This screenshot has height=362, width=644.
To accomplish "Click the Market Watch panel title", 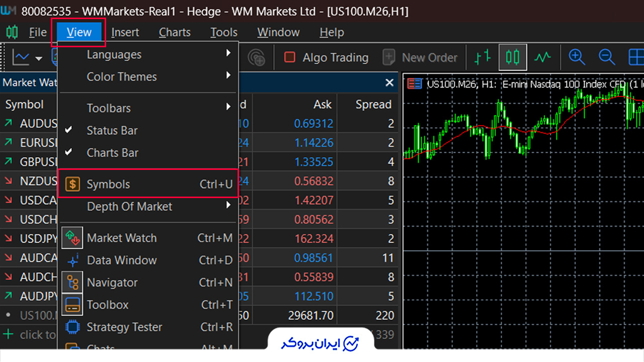I will coord(30,82).
